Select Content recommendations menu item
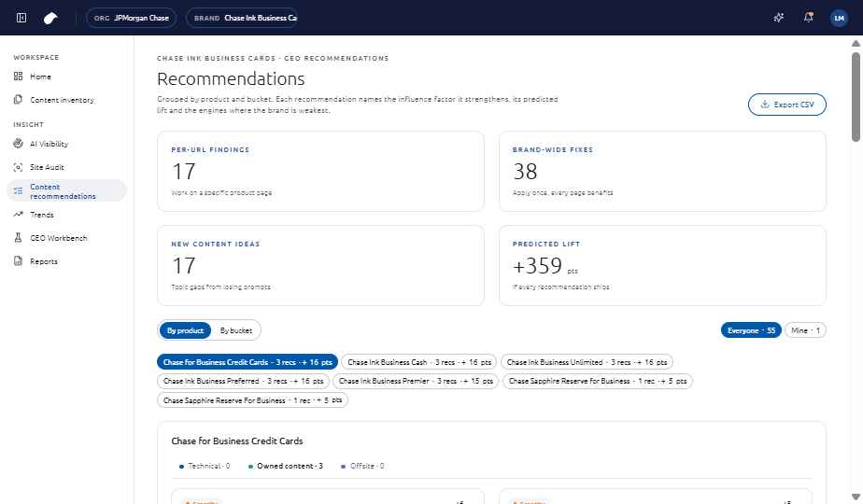The image size is (863, 504). [66, 191]
